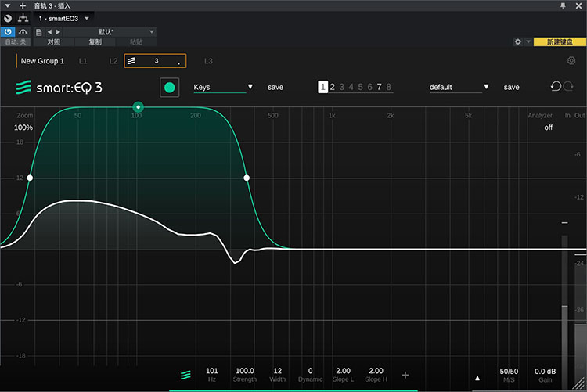Click the Zoom 100% value
The image size is (587, 392).
click(23, 128)
